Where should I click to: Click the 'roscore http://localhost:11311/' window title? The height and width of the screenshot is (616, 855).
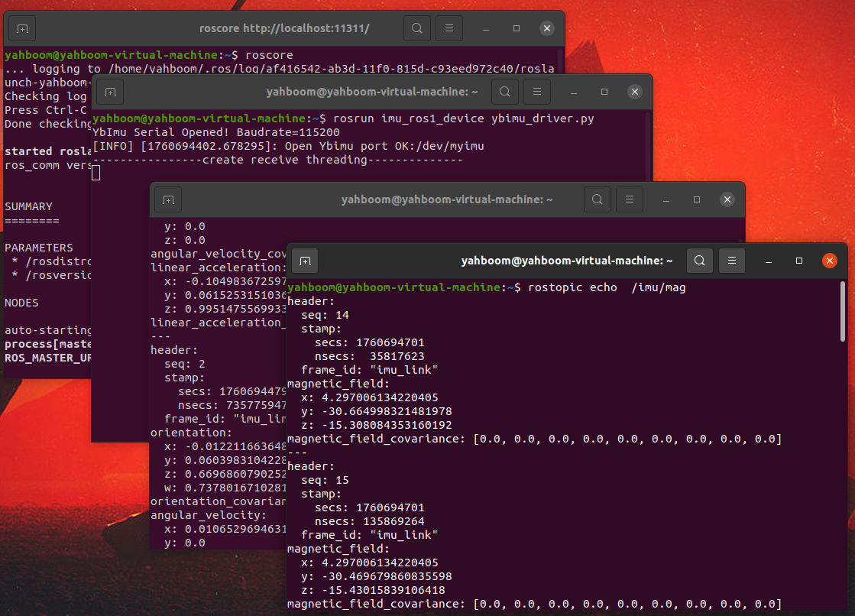[x=285, y=28]
